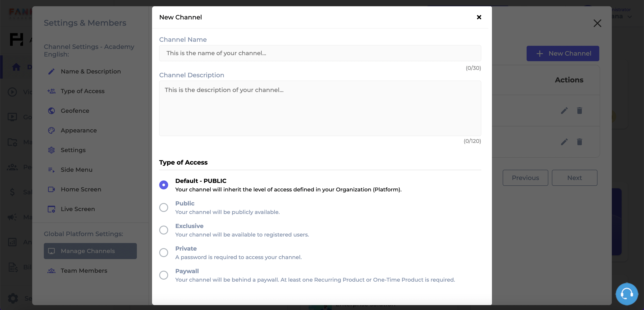Open Home Screen settings

click(x=90, y=190)
